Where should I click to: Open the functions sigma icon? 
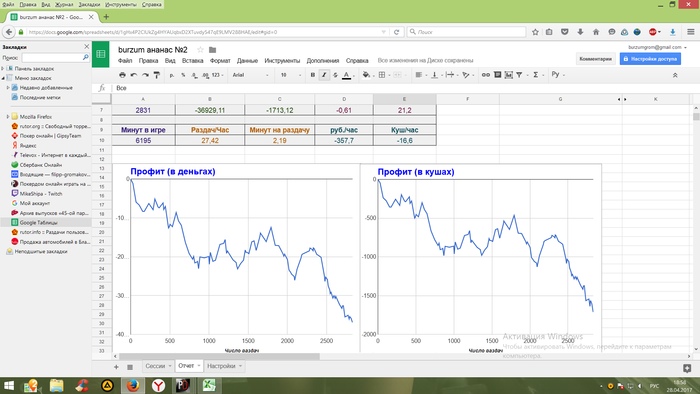536,75
